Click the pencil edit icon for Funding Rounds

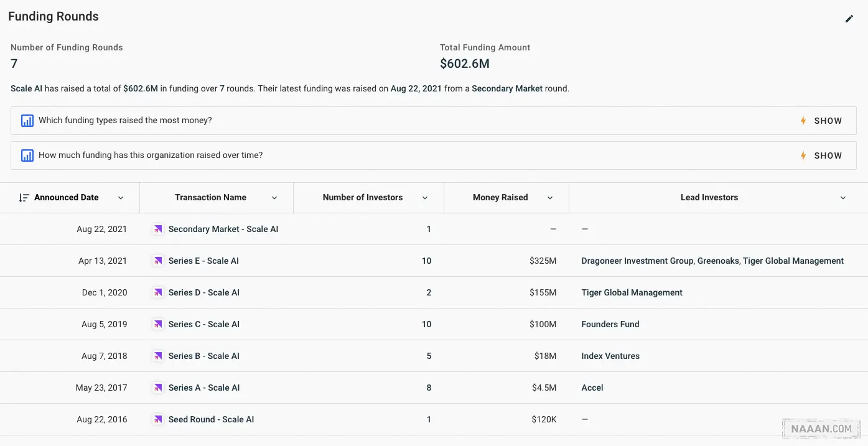(849, 19)
